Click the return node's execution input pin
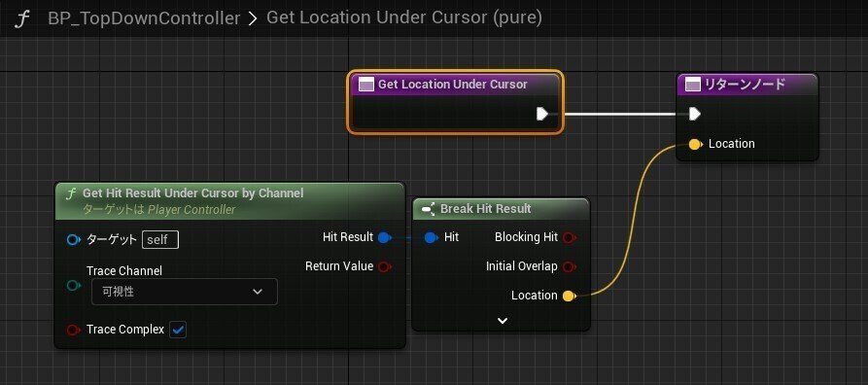 [x=695, y=114]
